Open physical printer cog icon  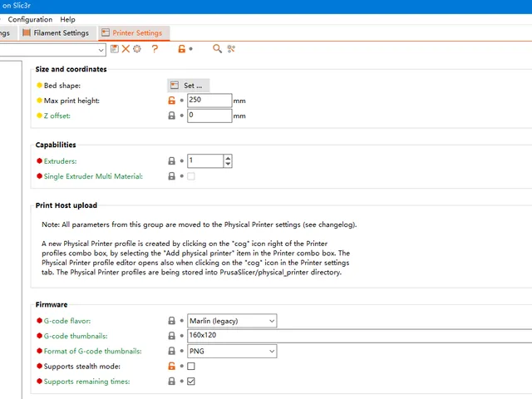(136, 49)
